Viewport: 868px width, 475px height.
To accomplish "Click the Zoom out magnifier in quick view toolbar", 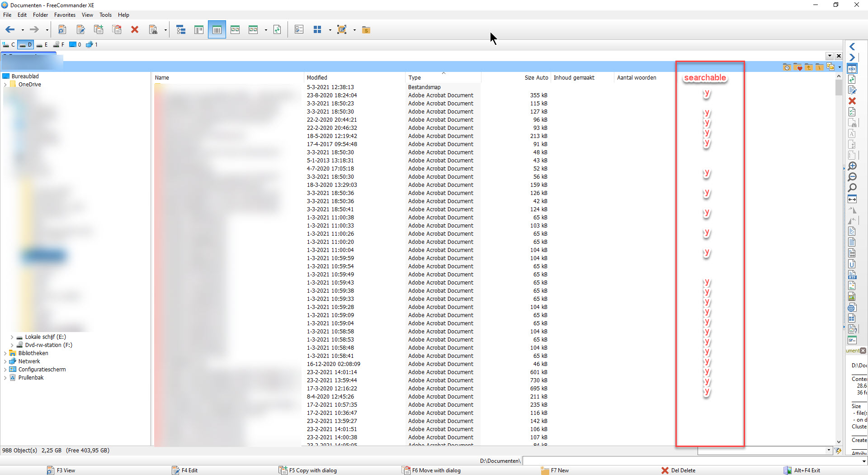I will tap(852, 177).
